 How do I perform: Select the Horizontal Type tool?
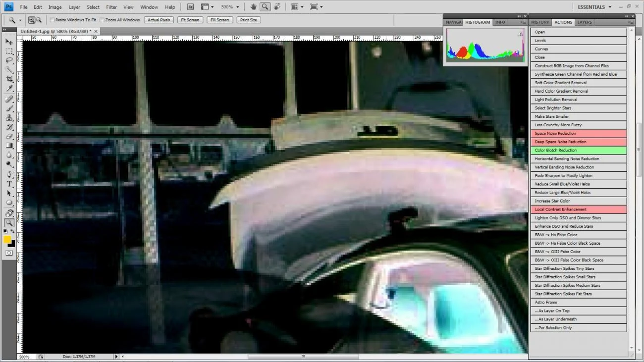click(x=9, y=184)
